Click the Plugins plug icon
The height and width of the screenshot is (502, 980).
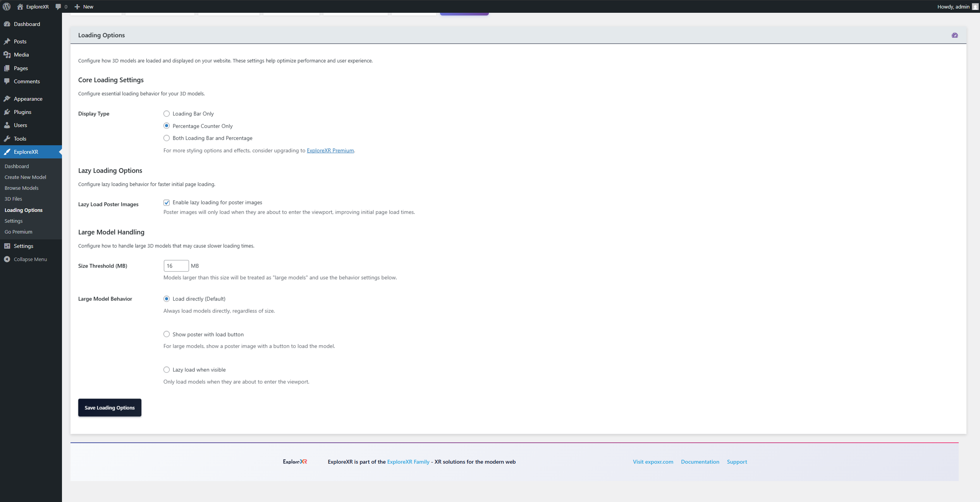[x=8, y=112]
